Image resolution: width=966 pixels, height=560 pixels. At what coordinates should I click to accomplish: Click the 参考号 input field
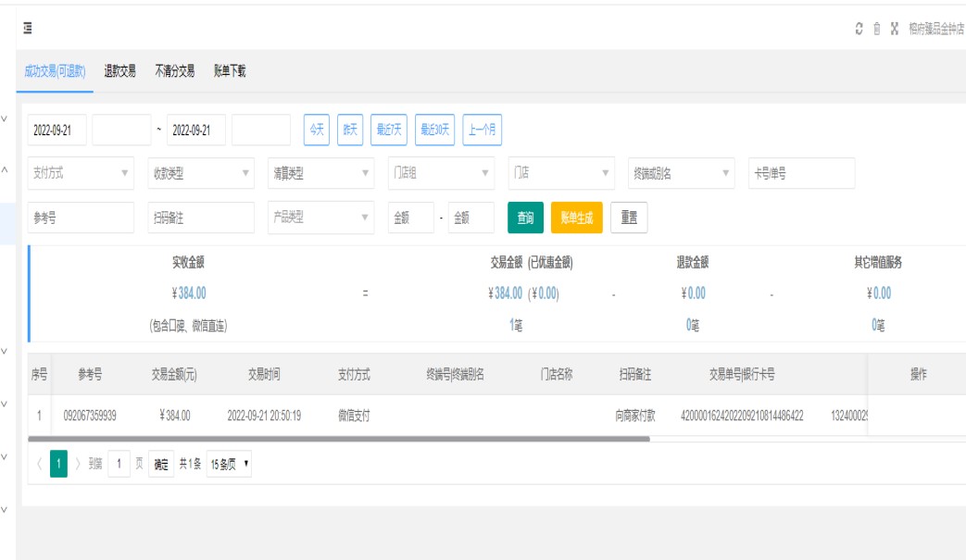(x=81, y=218)
